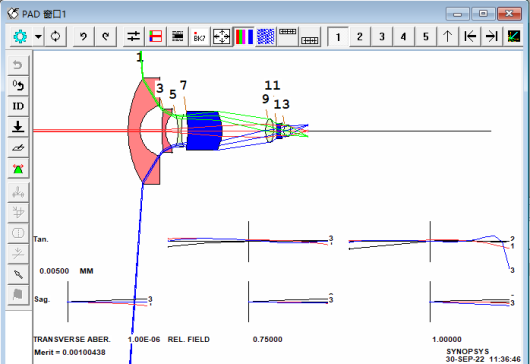Image resolution: width=530 pixels, height=364 pixels.
Task: Open the PAD settings gear icon
Action: tap(20, 36)
